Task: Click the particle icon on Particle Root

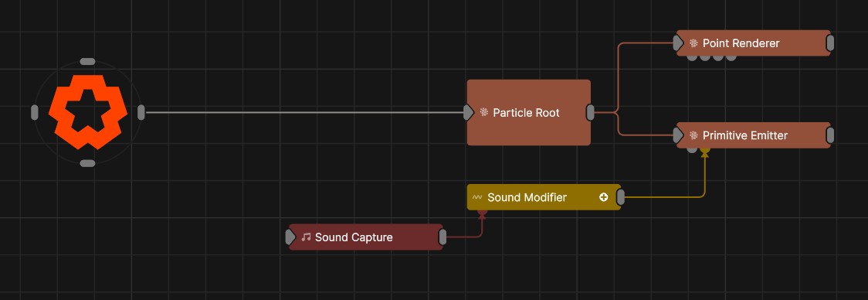Action: [x=484, y=113]
